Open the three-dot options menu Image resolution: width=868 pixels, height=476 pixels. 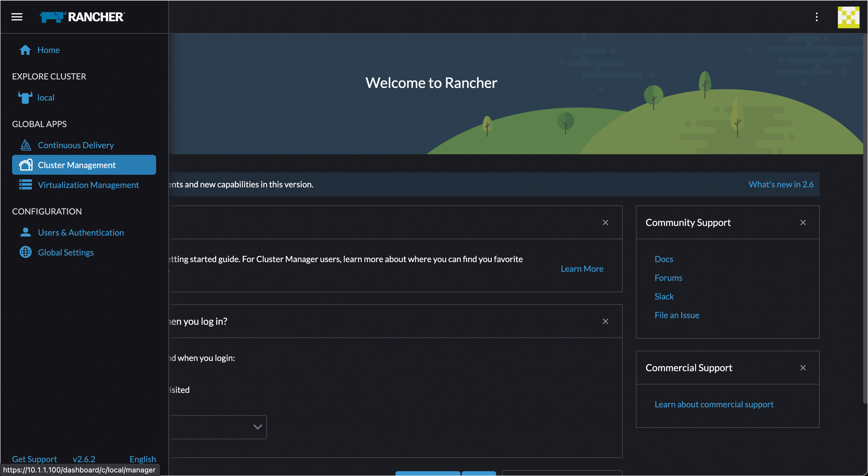click(x=816, y=17)
